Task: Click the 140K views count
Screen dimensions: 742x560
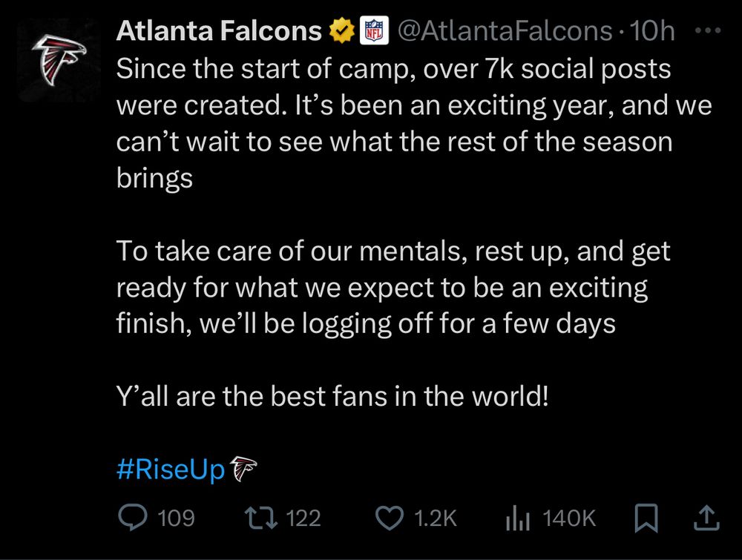Action: click(x=569, y=518)
